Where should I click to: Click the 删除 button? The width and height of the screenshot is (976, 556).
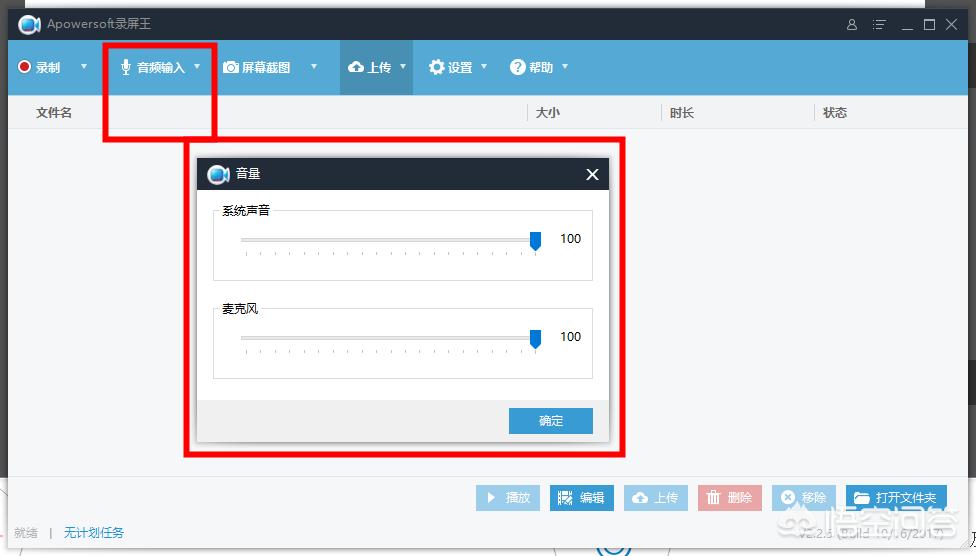click(x=730, y=498)
